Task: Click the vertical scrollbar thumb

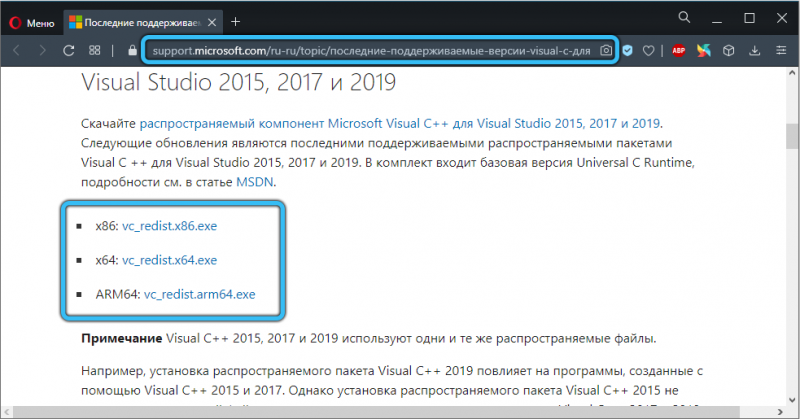Action: 792,136
